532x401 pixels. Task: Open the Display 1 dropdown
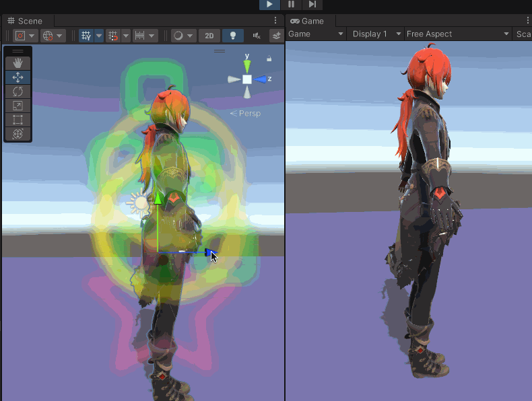click(x=376, y=34)
